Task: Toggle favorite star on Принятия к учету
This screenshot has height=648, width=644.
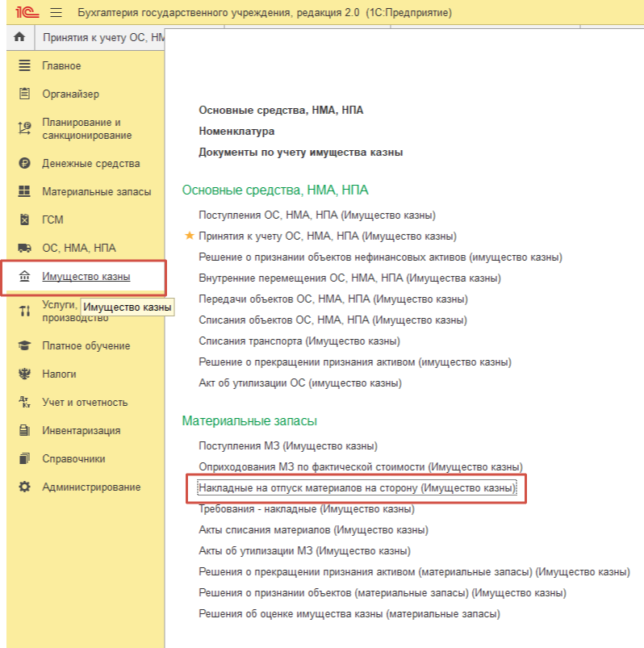Action: click(x=190, y=236)
